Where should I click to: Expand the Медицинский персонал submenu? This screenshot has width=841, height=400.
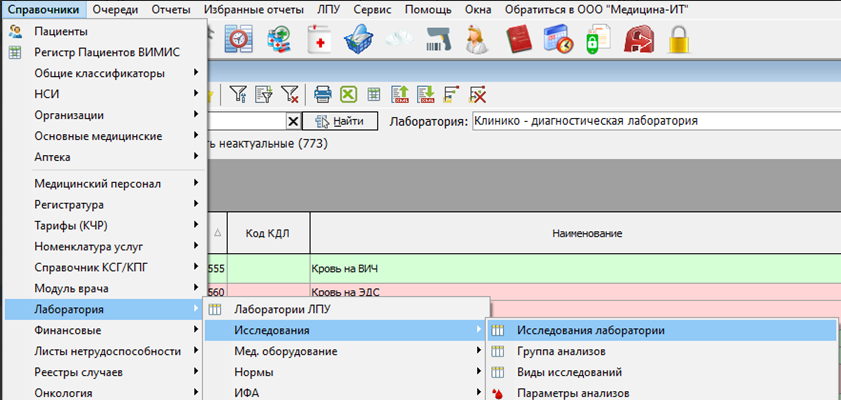(105, 184)
